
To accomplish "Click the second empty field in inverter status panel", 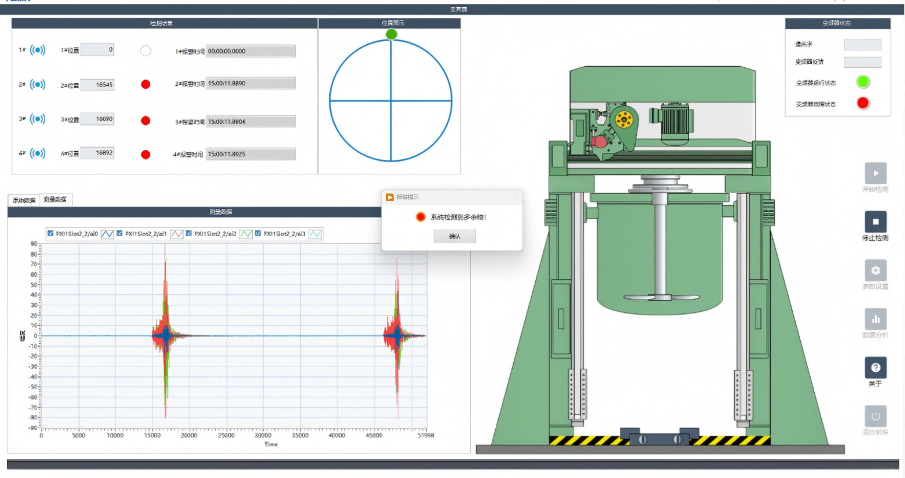I will tap(862, 62).
